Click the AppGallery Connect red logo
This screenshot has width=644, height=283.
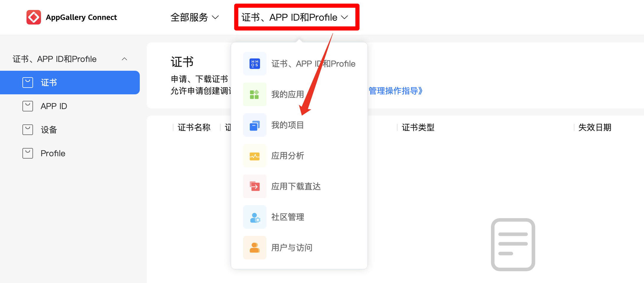[x=33, y=17]
